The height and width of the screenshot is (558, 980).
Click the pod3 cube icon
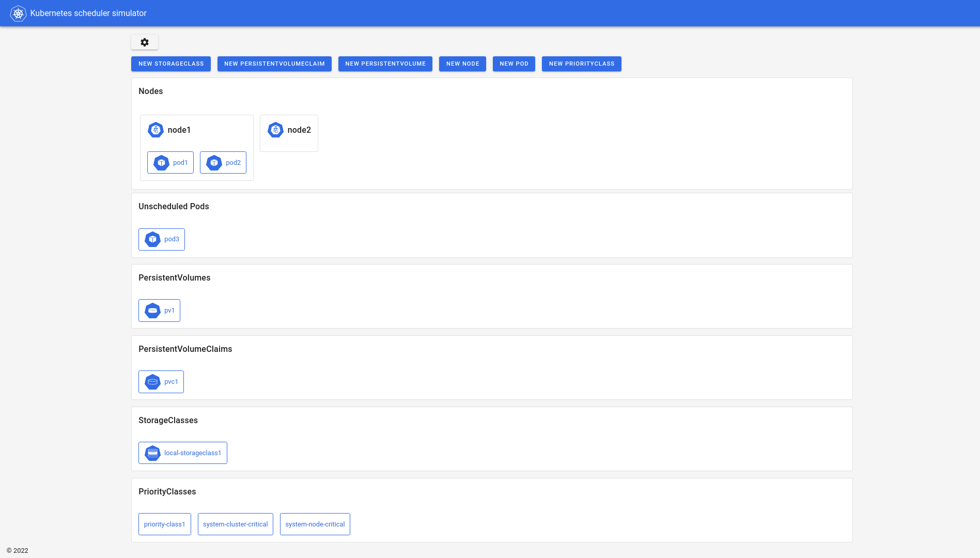(x=152, y=239)
